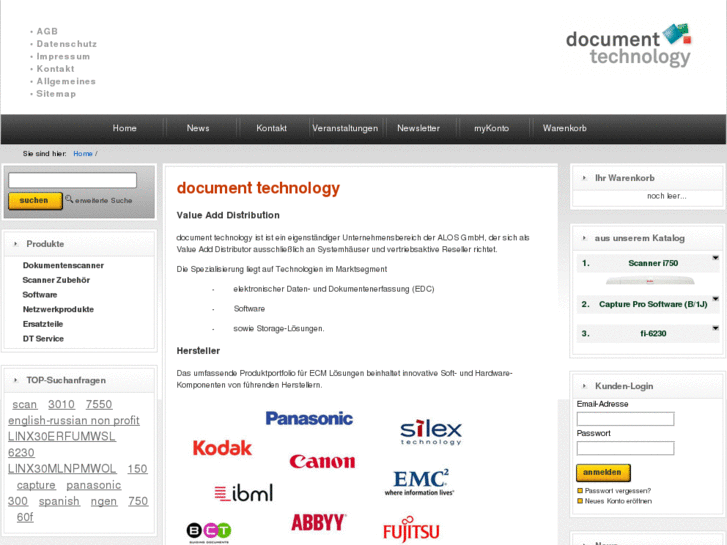Viewport: 727px width, 545px height.
Task: Click the Kodak manufacturer logo
Action: click(222, 448)
